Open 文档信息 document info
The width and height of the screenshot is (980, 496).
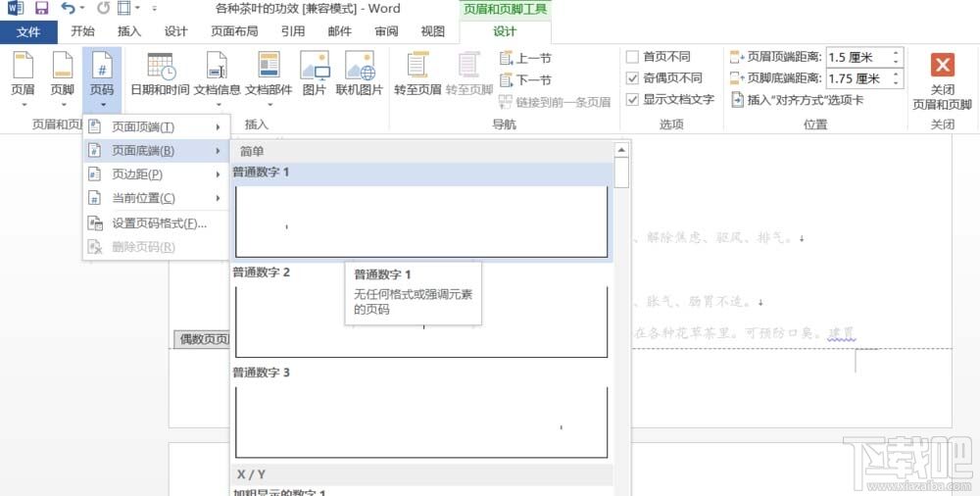[x=218, y=79]
